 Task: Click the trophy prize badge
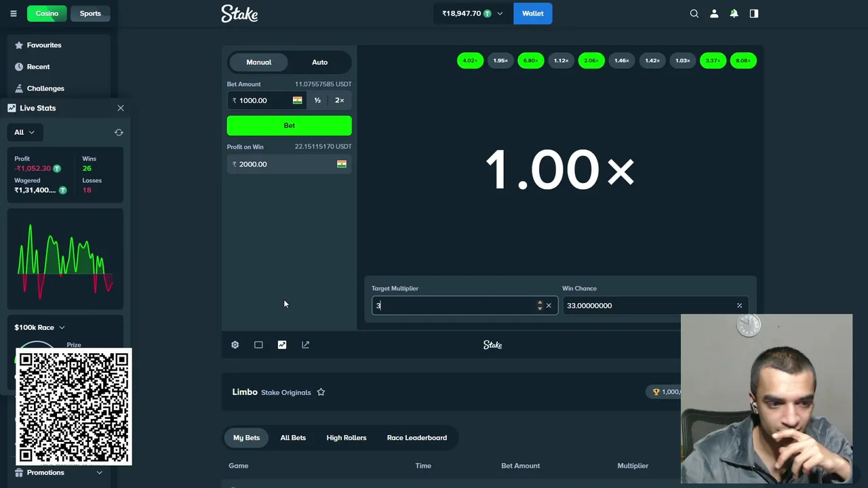tap(665, 392)
